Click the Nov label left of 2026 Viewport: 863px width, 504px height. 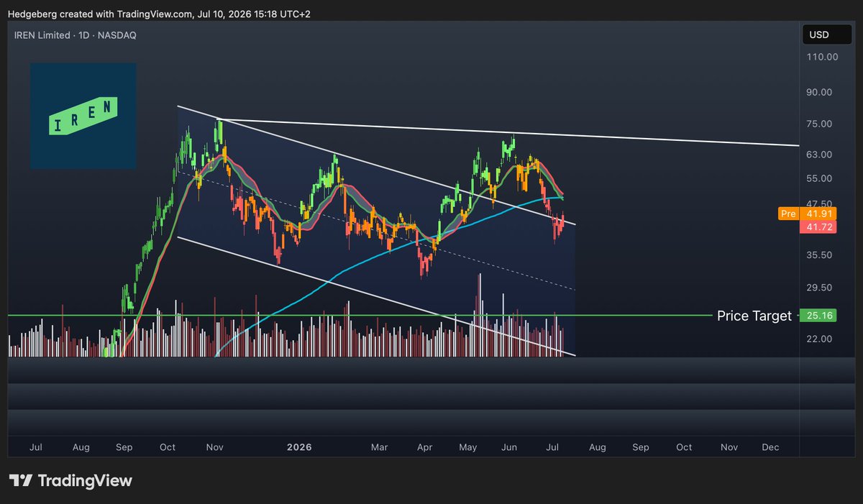point(214,447)
